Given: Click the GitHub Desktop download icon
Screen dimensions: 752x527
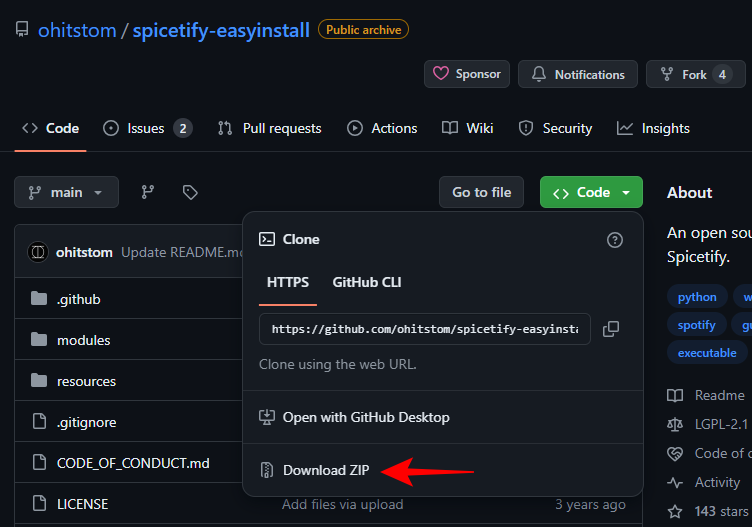Looking at the screenshot, I should pos(267,417).
